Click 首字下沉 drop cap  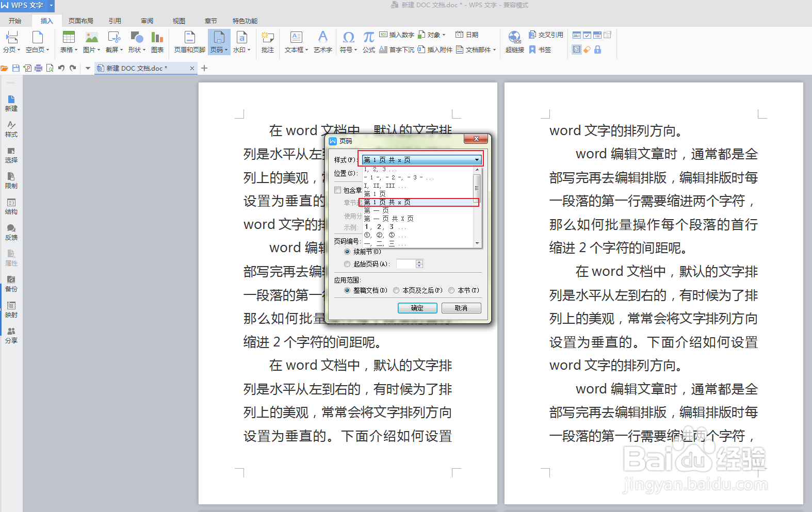397,49
